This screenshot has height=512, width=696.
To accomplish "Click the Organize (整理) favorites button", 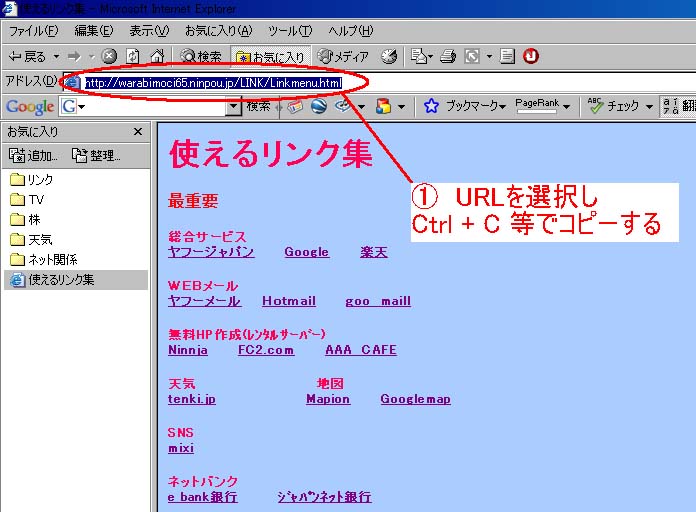I will click(96, 155).
